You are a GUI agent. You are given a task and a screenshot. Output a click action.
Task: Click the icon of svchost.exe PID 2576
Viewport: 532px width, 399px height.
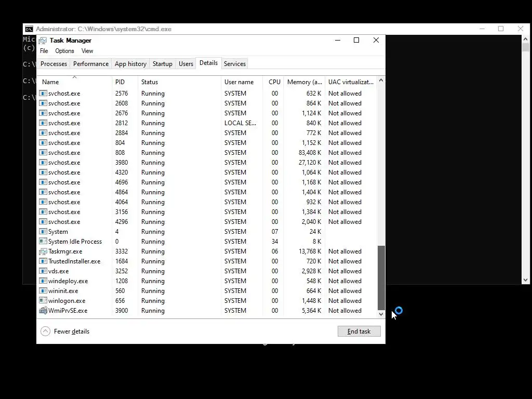[x=43, y=94]
